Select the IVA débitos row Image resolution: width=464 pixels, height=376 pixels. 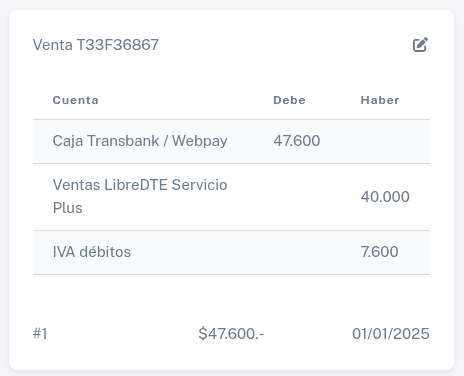[x=231, y=252]
